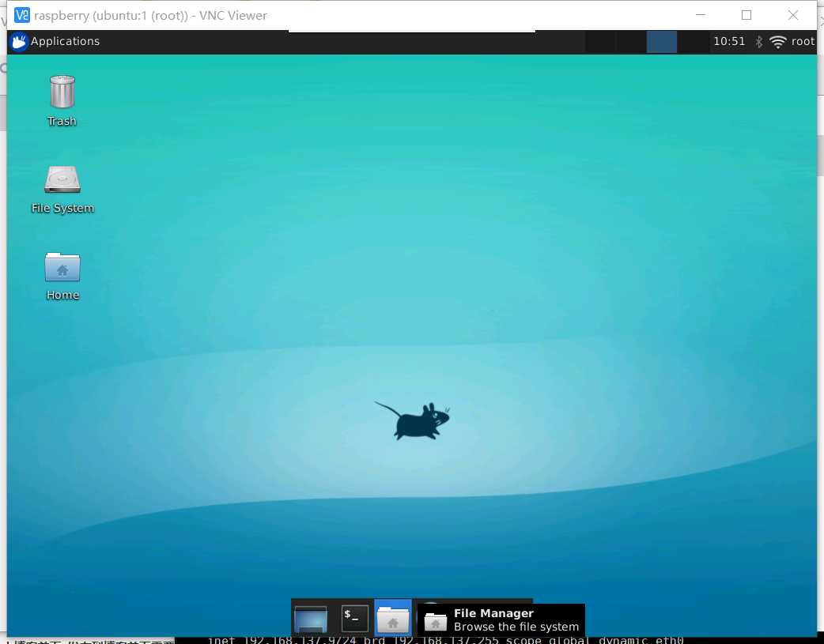824x644 pixels.
Task: Select the highlighted blue workspace in switcher
Action: coord(662,42)
